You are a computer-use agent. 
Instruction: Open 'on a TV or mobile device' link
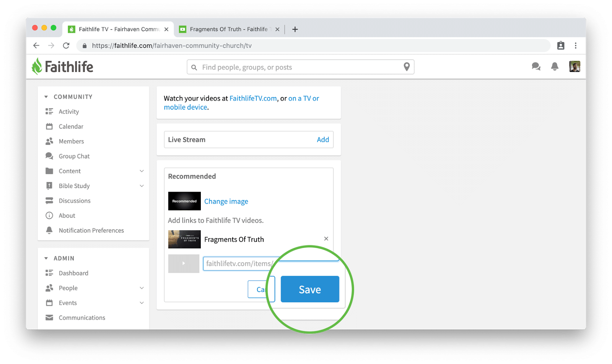[241, 103]
